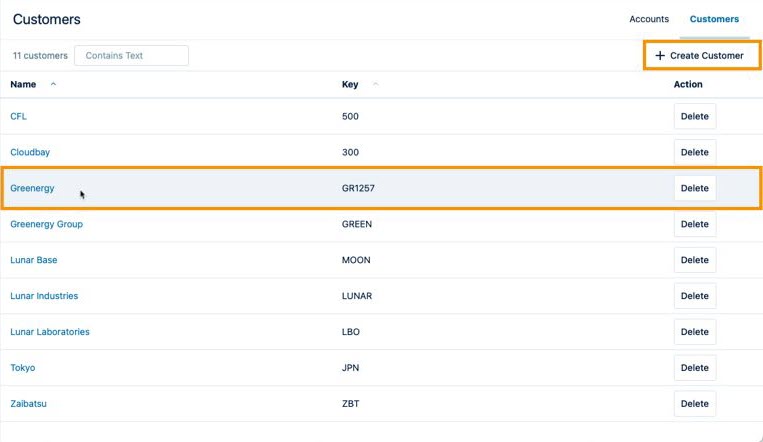Open the Lunar Industries customer
Viewport: 763px width, 442px height.
tap(44, 296)
